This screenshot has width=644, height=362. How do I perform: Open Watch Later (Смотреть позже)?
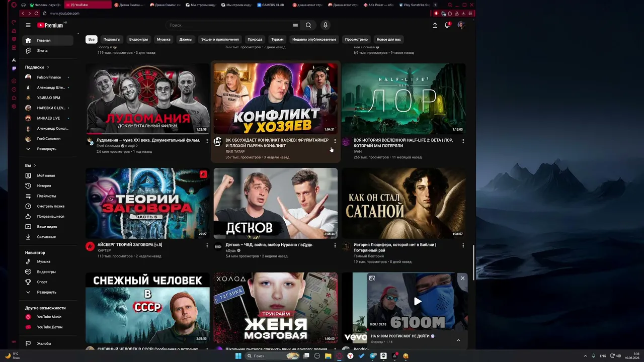[48, 206]
